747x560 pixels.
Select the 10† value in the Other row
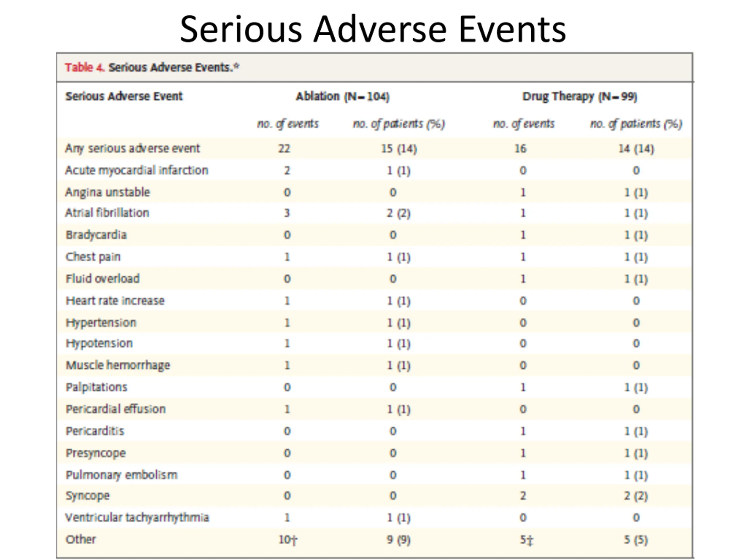[x=288, y=540]
